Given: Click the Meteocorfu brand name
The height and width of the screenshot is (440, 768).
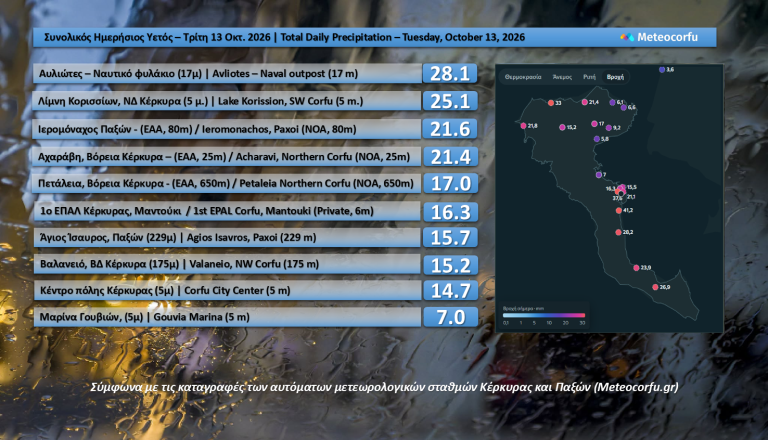Looking at the screenshot, I should (667, 37).
